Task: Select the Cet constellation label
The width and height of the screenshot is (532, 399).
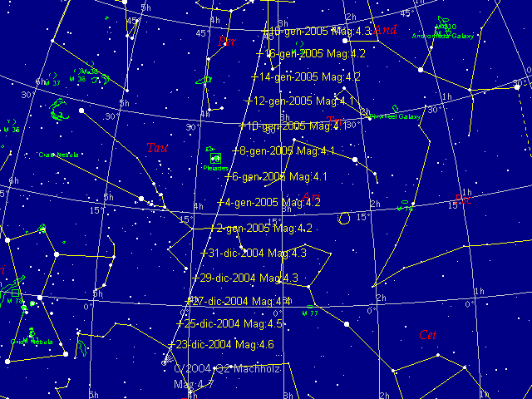Action: pyautogui.click(x=428, y=334)
